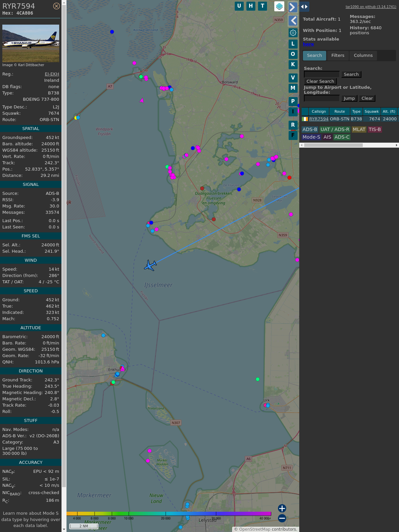Click the info panel vertical scrollbar
Viewport: 399px width, 532px height.
point(64,246)
